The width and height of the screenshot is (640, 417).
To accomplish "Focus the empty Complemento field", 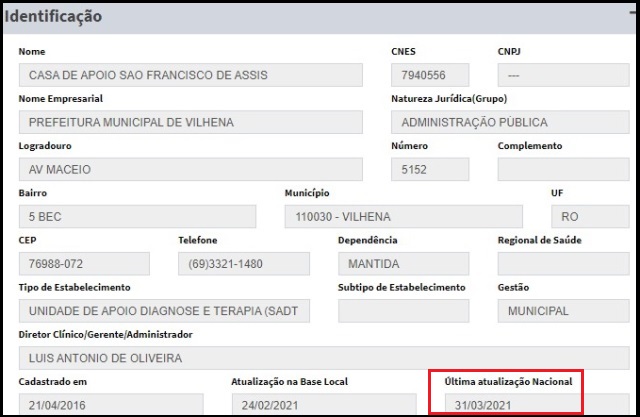I will pos(549,170).
